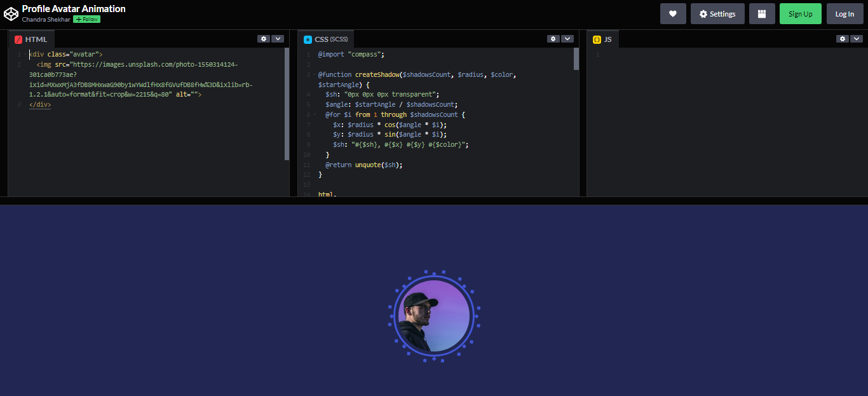This screenshot has height=396, width=868.
Task: Click the animated avatar preview image
Action: pyautogui.click(x=434, y=316)
